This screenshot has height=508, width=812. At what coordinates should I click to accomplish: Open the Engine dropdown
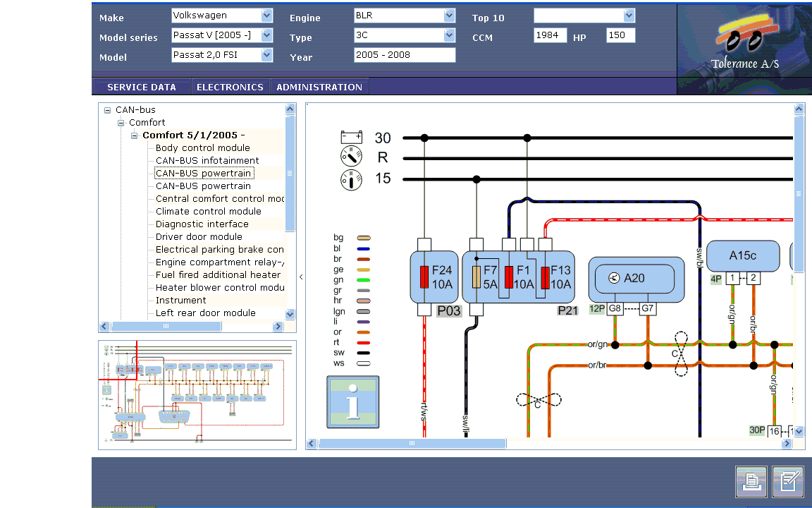point(450,16)
